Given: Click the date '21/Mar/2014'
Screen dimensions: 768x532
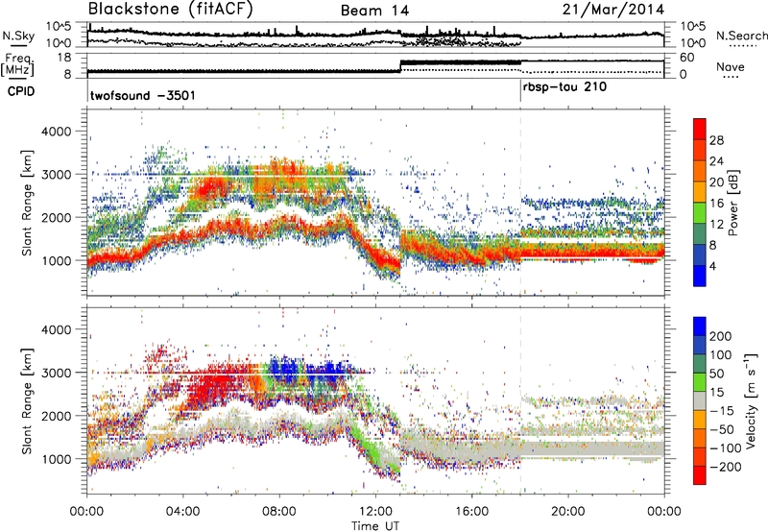Looking at the screenshot, I should pos(612,10).
